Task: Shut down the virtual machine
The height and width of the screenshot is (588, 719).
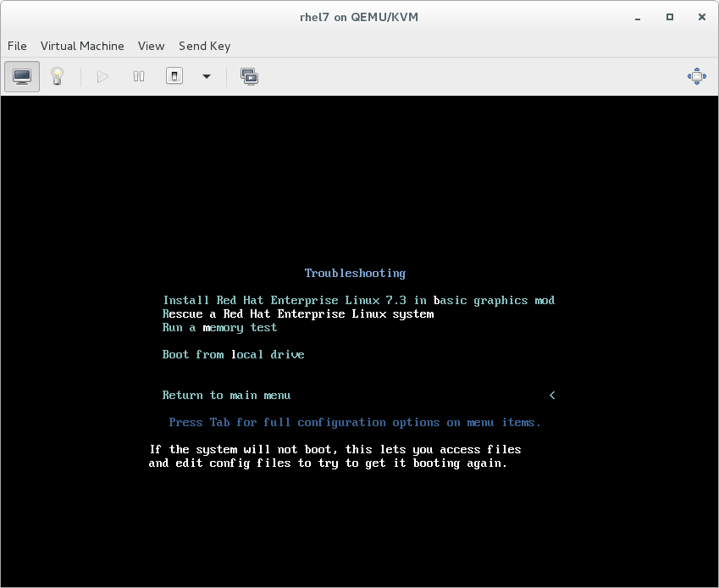Action: (x=174, y=76)
